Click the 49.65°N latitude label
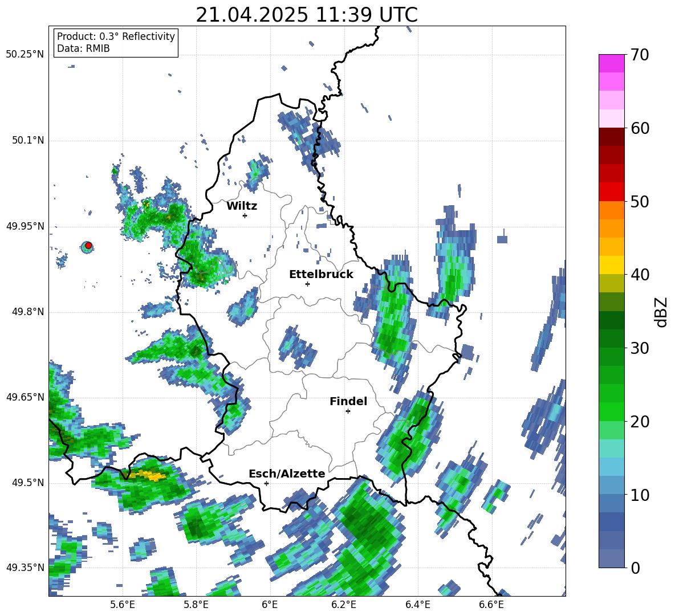Screen dimensions: 675x616 (25, 397)
